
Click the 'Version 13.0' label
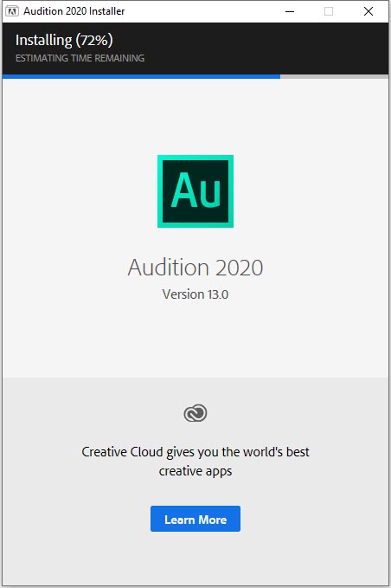pyautogui.click(x=195, y=294)
